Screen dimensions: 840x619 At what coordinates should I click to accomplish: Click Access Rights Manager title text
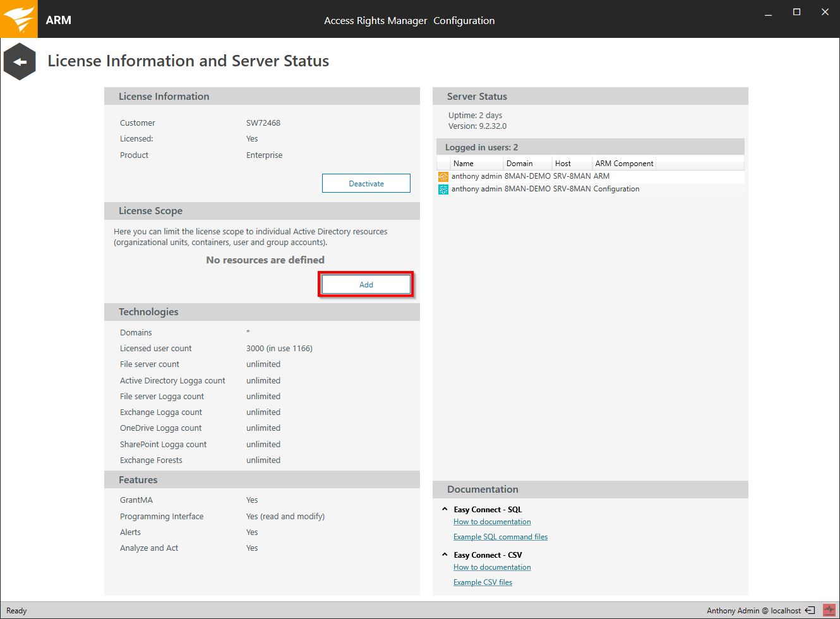pyautogui.click(x=376, y=21)
